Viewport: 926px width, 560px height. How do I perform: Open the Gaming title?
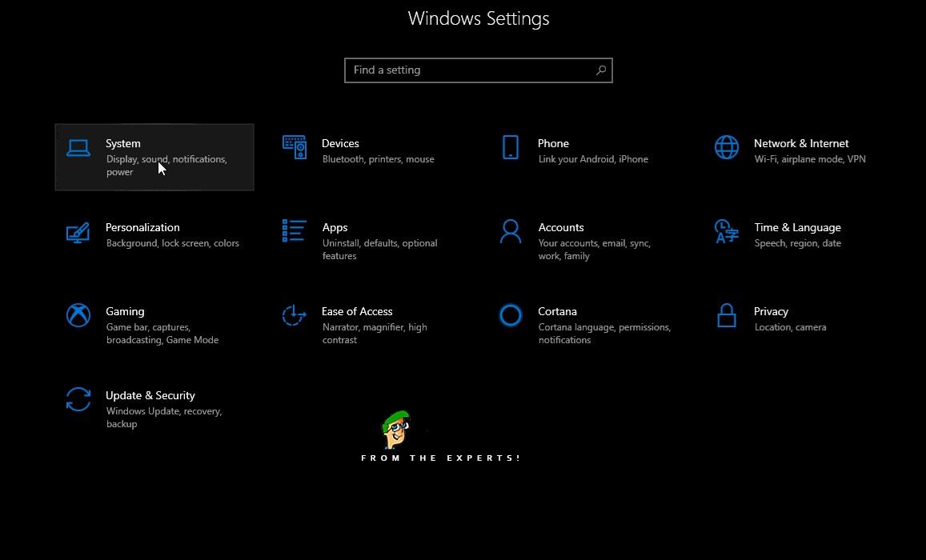[125, 311]
